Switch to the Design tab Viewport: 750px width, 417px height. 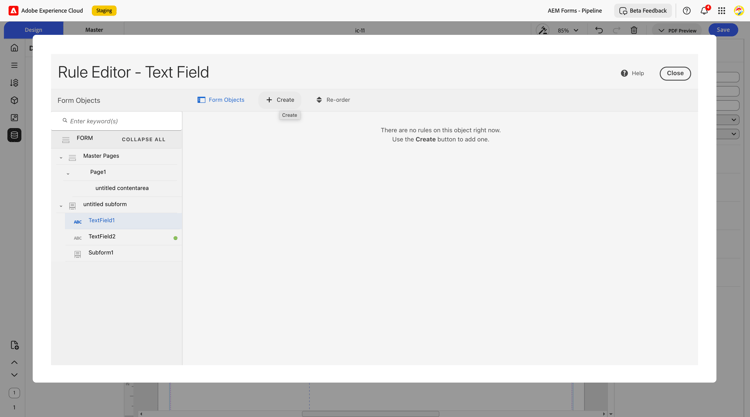pos(33,30)
